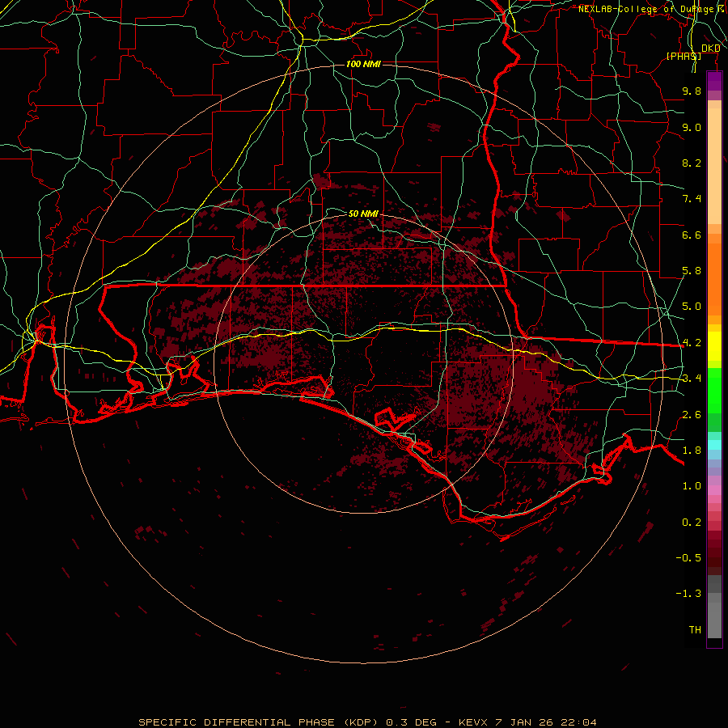Select the 2.6 value on the legend

pos(692,415)
